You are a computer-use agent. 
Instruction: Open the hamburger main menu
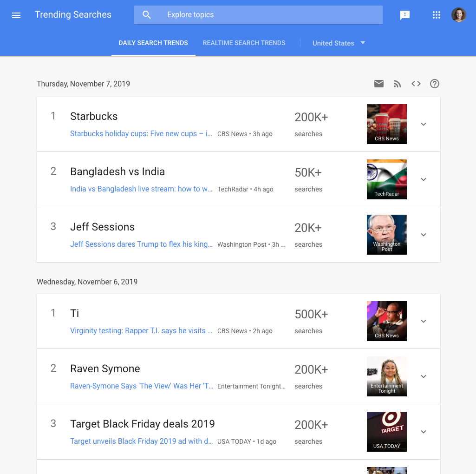16,15
